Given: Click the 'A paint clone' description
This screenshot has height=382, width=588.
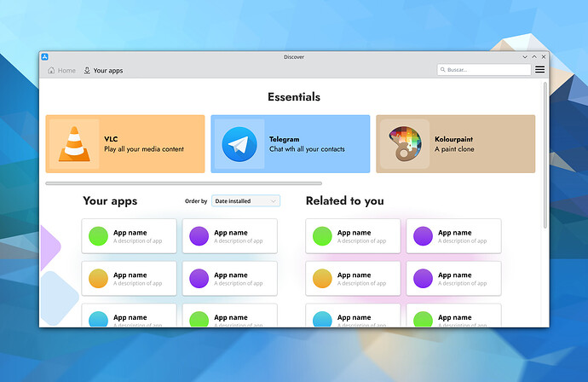Looking at the screenshot, I should pos(454,149).
